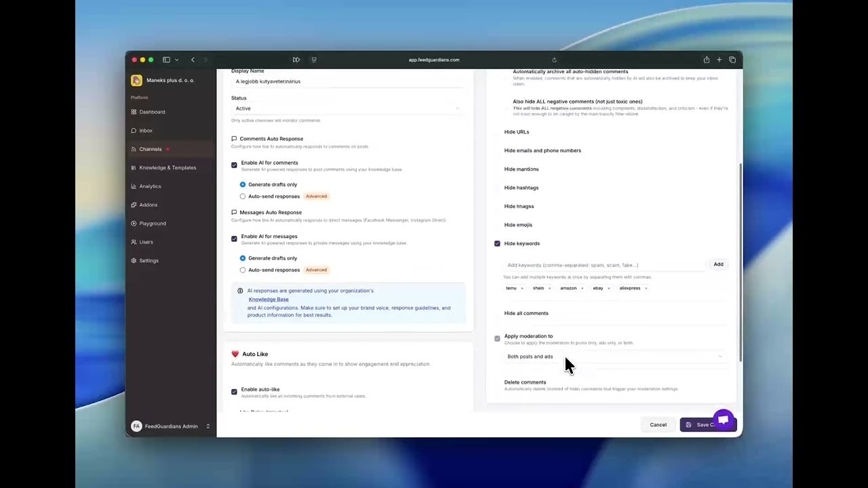The image size is (868, 488).
Task: Click the Hide emails and phone numbers label
Action: tap(542, 150)
